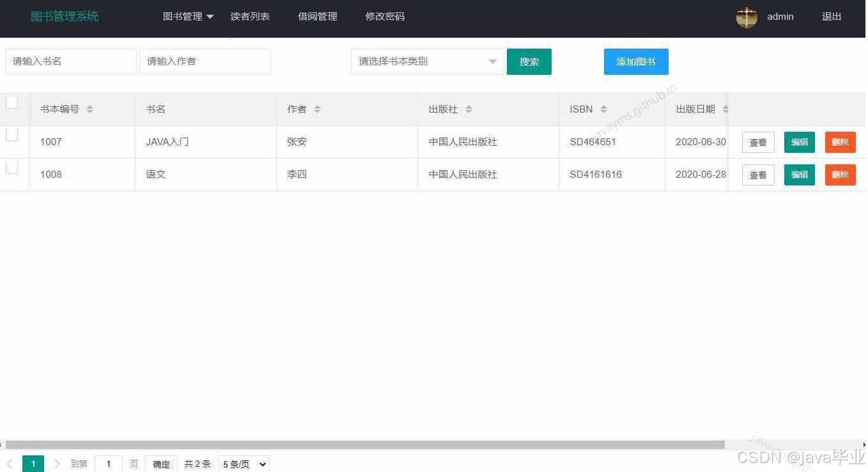This screenshot has height=472, width=868.
Task: Sort by 书本编号 column arrows
Action: (89, 109)
